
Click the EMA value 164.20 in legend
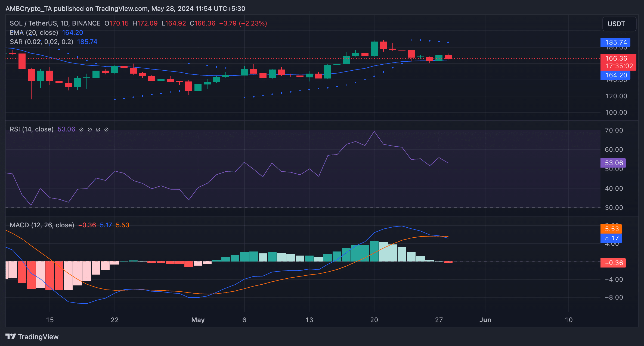tap(73, 33)
